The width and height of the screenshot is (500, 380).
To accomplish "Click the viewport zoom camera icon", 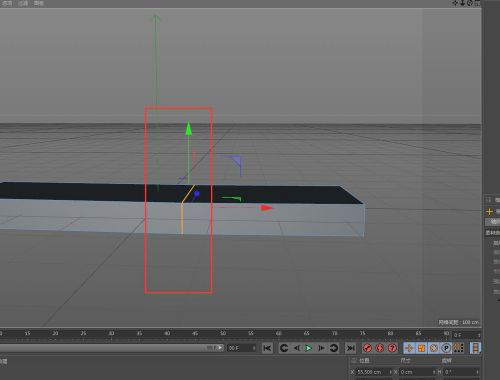I will [462, 3].
